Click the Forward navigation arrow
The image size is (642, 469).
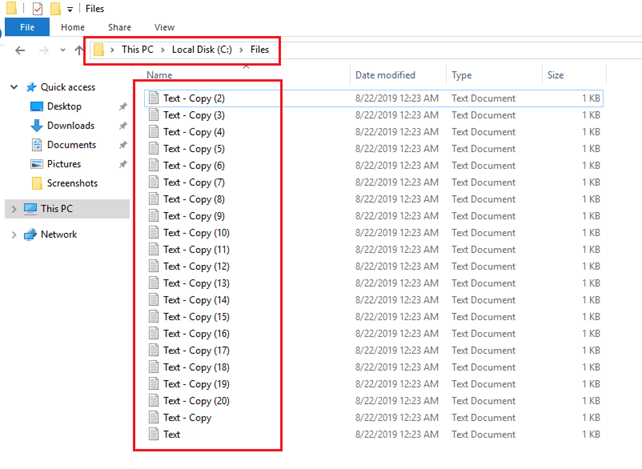coord(43,50)
